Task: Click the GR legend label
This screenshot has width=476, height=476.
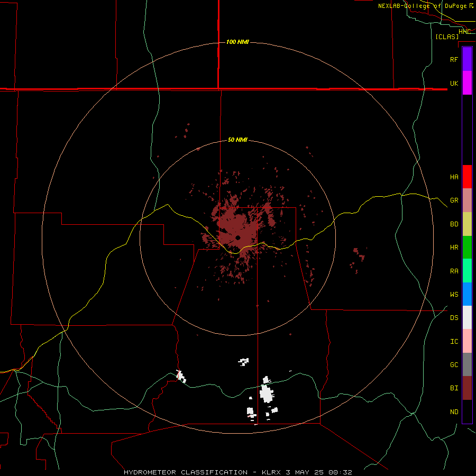Action: pyautogui.click(x=454, y=200)
